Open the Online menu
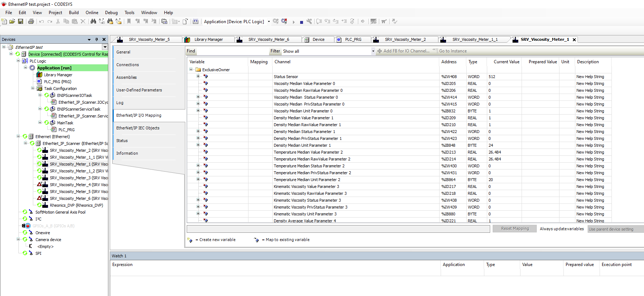644x296 pixels. point(92,13)
